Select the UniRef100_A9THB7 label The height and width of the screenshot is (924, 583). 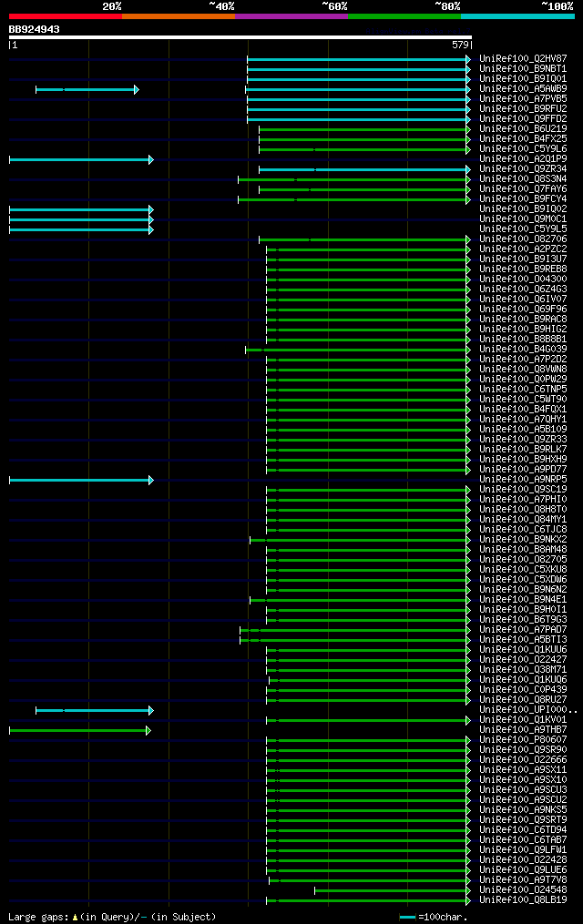(x=523, y=730)
